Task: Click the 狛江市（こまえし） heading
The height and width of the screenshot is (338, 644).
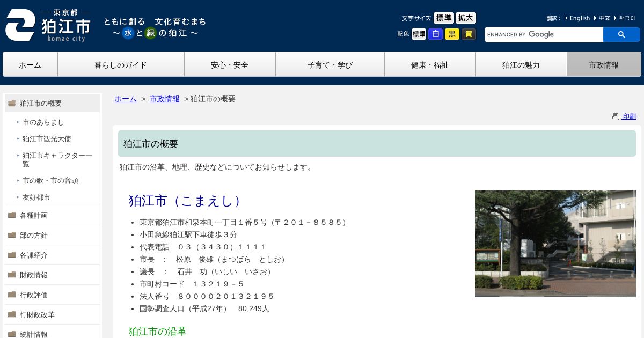Action: pos(187,201)
